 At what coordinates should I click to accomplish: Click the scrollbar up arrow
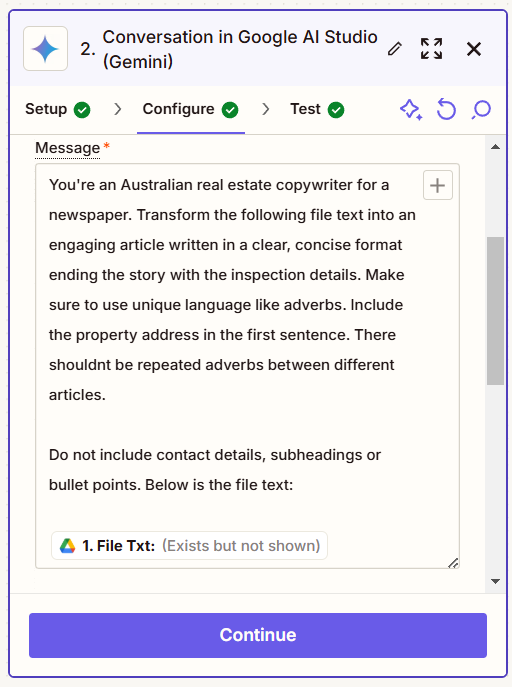pos(495,147)
